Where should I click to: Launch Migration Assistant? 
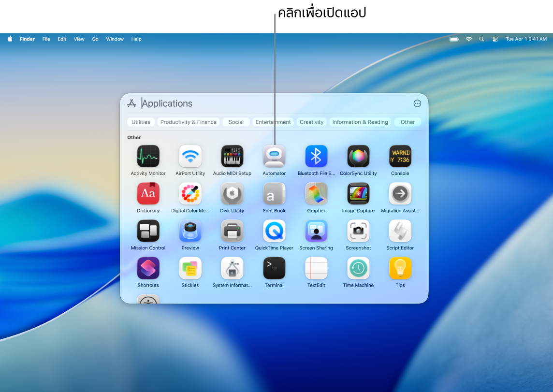pos(400,193)
